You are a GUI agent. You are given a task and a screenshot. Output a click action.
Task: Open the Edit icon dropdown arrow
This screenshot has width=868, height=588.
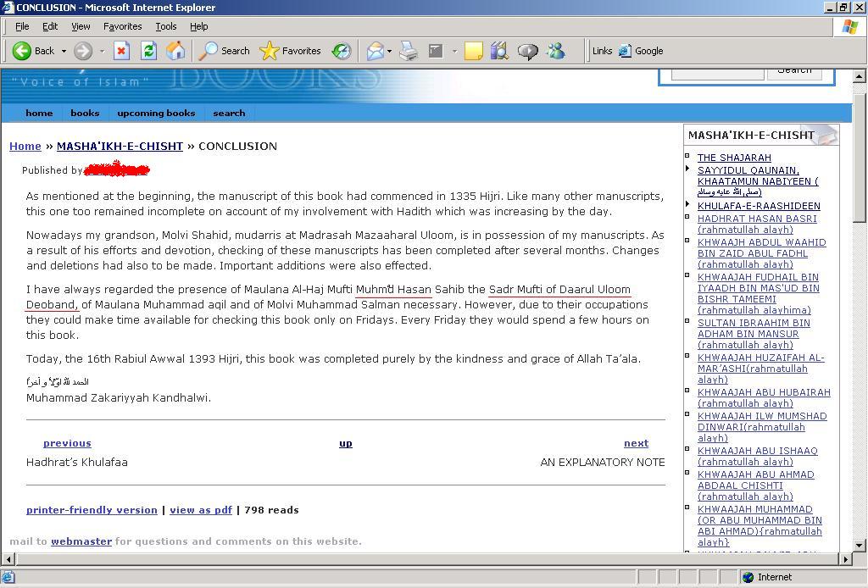pyautogui.click(x=454, y=51)
